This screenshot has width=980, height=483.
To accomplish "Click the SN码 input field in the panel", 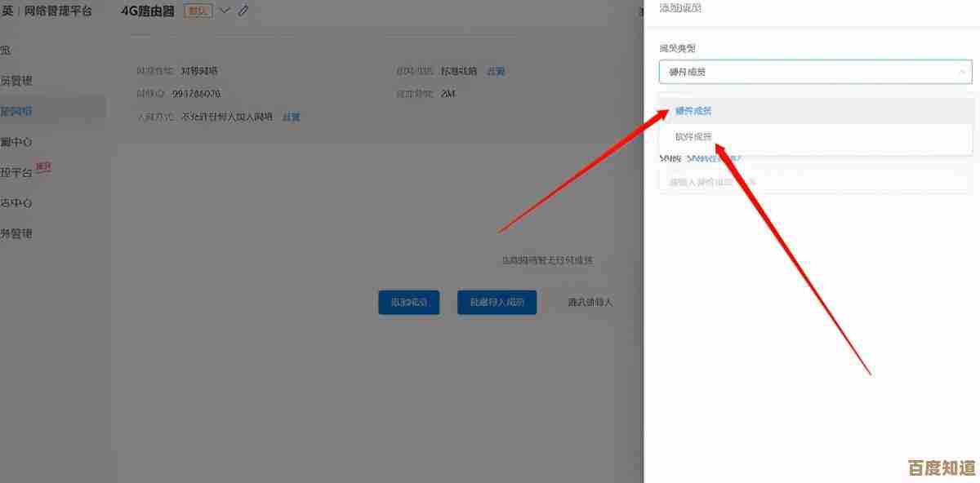I will [814, 181].
